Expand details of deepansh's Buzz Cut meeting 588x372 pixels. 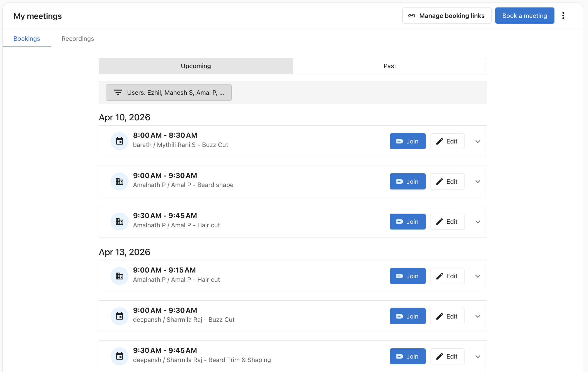pos(477,316)
